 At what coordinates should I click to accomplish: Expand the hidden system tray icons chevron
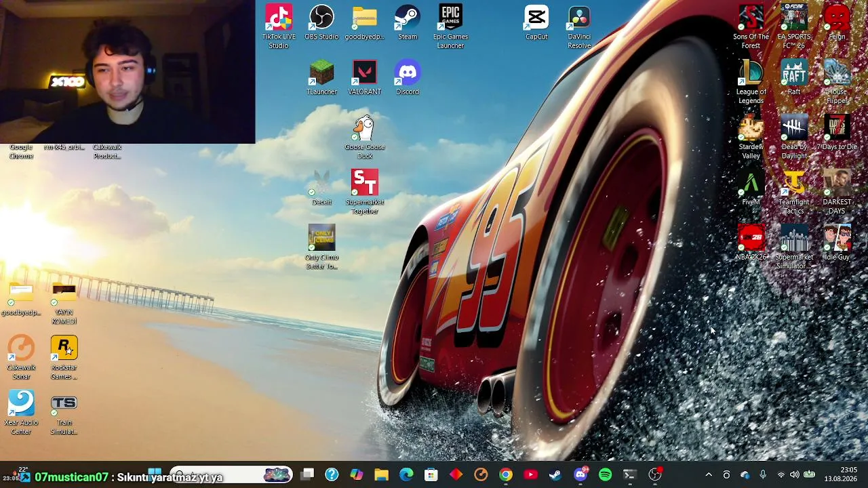(x=709, y=475)
